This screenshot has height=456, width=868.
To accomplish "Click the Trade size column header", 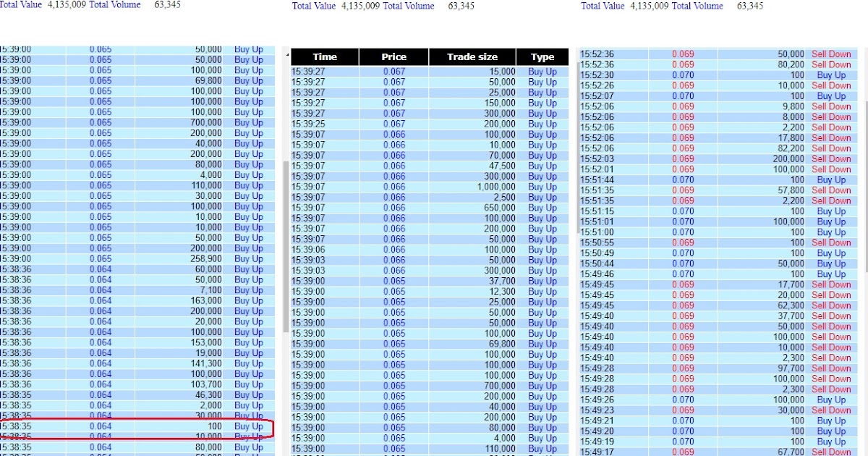I will click(x=471, y=56).
